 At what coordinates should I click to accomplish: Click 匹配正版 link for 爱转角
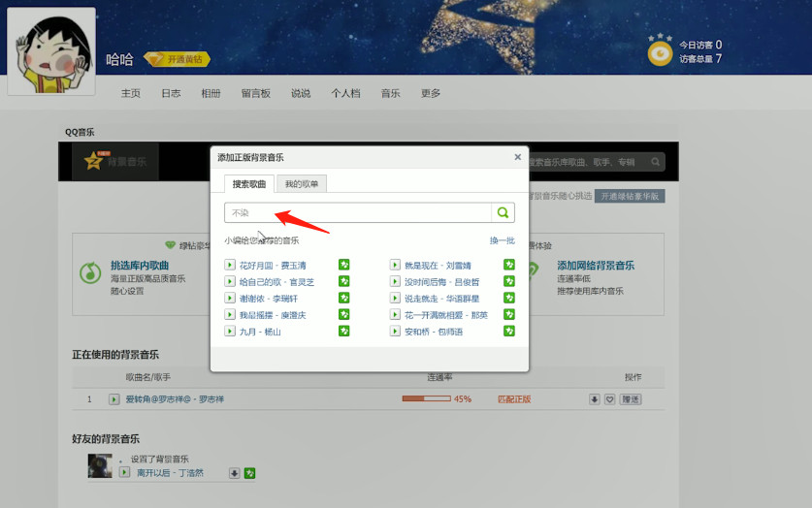point(514,399)
